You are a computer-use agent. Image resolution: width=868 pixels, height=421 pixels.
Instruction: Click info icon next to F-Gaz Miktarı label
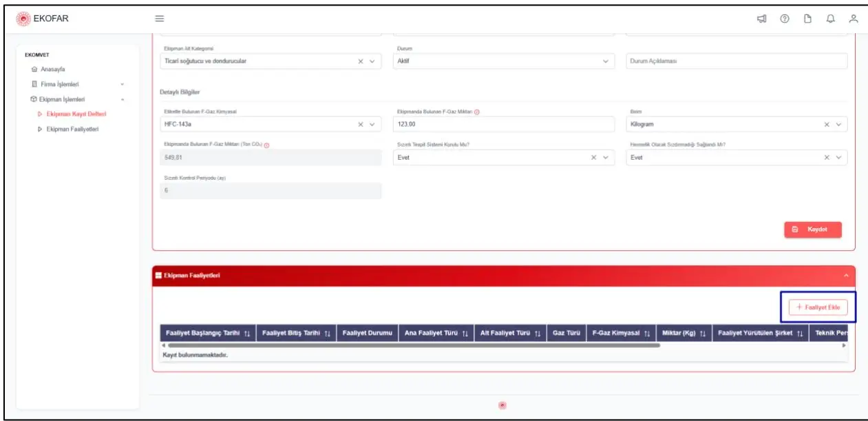tap(476, 112)
